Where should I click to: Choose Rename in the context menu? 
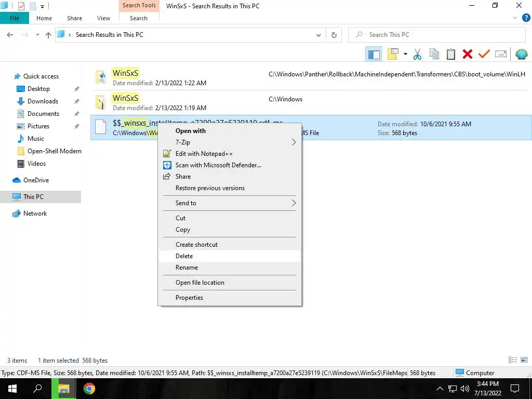[230, 268]
